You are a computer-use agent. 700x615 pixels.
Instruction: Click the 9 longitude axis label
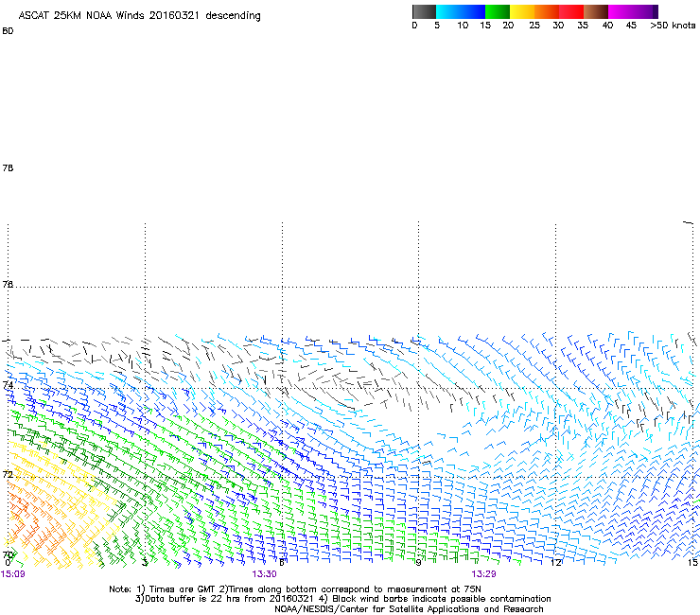(418, 563)
